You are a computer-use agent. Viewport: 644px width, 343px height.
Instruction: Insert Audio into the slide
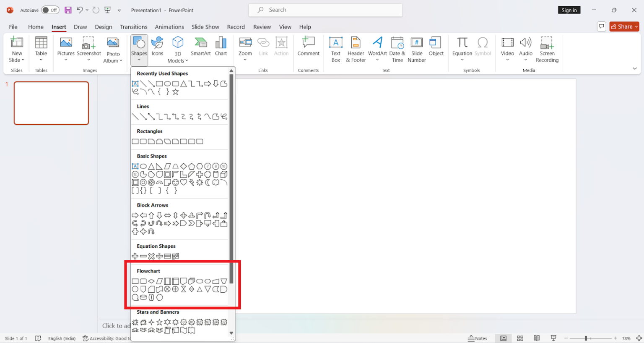(x=525, y=46)
